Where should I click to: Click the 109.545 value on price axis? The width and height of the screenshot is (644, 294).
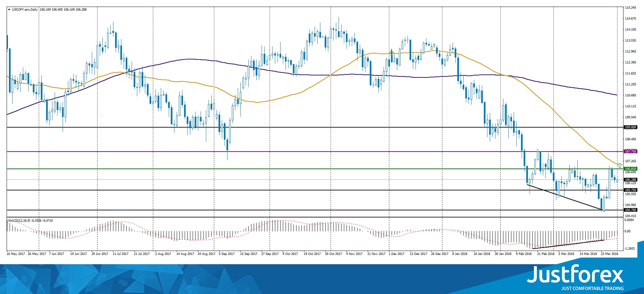[x=630, y=117]
